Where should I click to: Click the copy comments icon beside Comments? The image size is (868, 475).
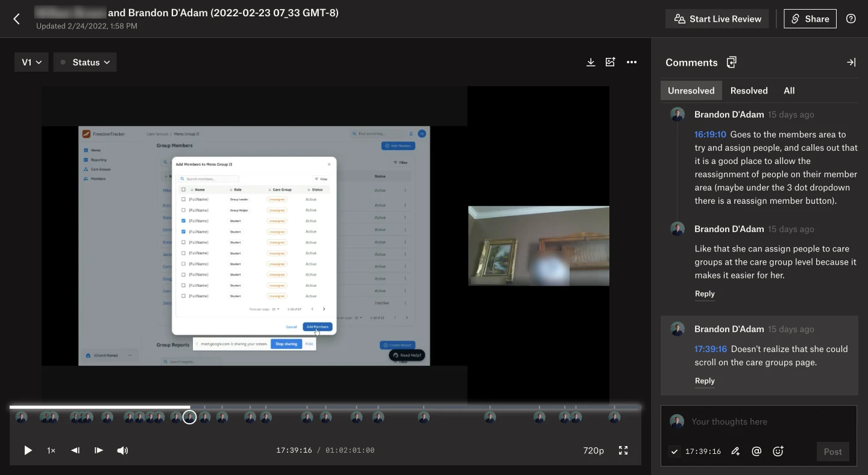pos(731,62)
